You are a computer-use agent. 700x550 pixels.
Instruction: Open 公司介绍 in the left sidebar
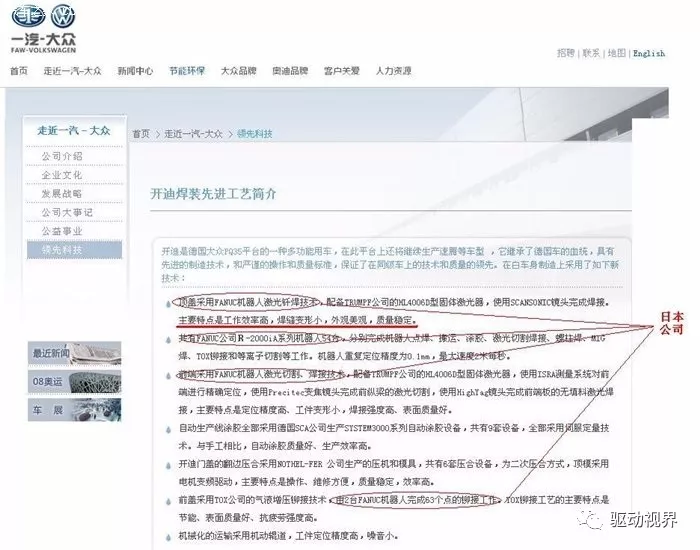click(x=62, y=157)
